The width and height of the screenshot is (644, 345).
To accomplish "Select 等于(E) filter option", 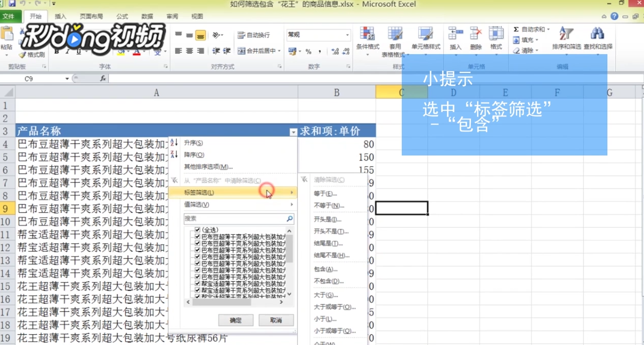I will pyautogui.click(x=325, y=193).
